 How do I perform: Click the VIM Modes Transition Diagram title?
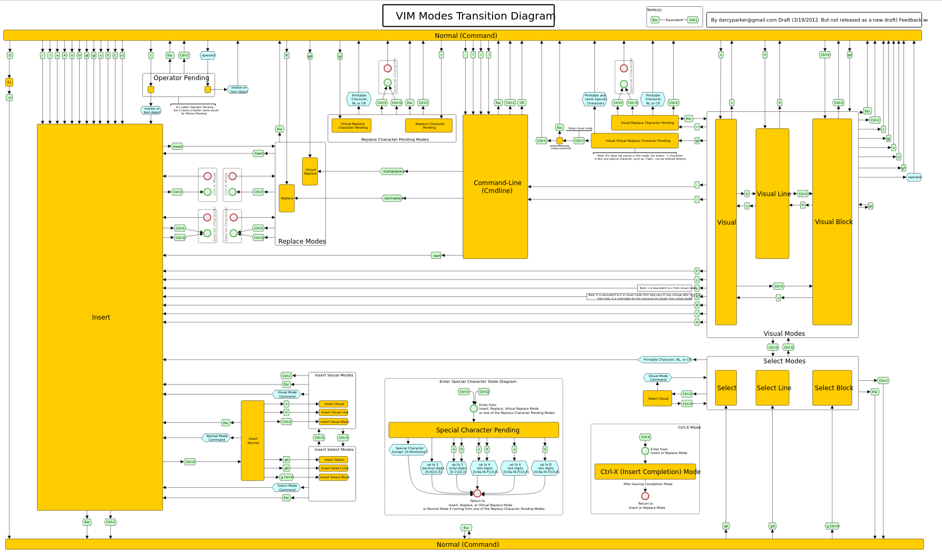[468, 16]
